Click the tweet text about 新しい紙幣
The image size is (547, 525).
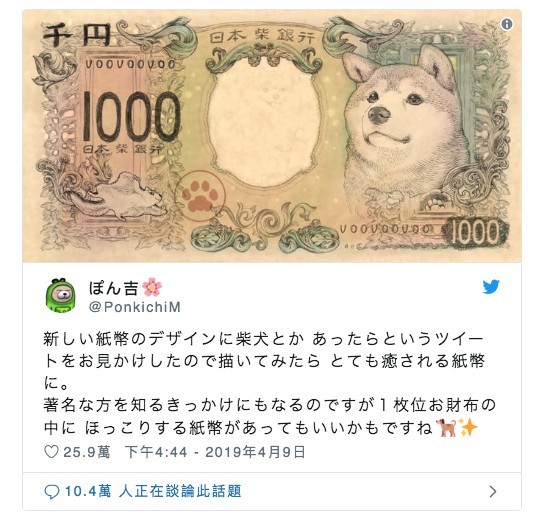pos(269,383)
